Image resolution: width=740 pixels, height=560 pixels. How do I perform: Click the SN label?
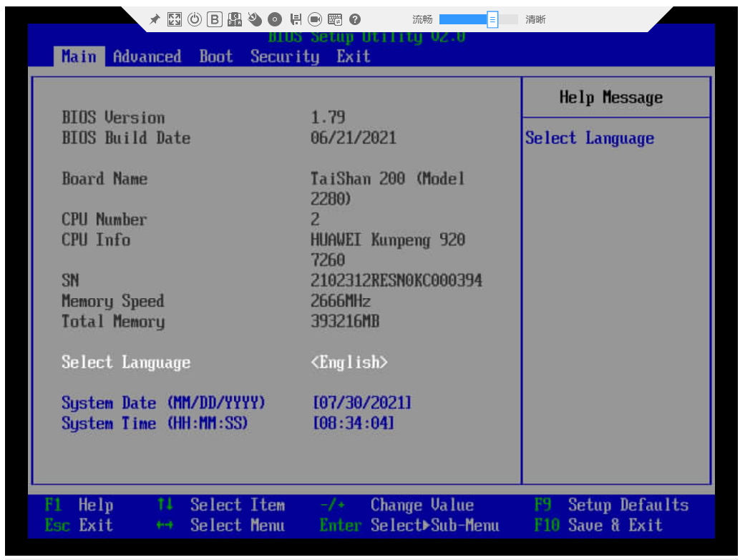[x=70, y=280]
